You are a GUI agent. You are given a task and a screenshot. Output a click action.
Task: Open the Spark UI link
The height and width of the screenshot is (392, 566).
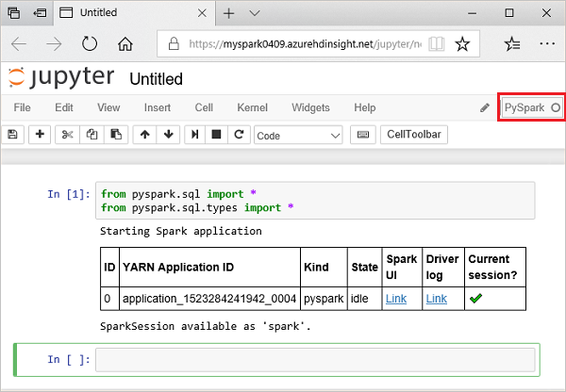[396, 299]
